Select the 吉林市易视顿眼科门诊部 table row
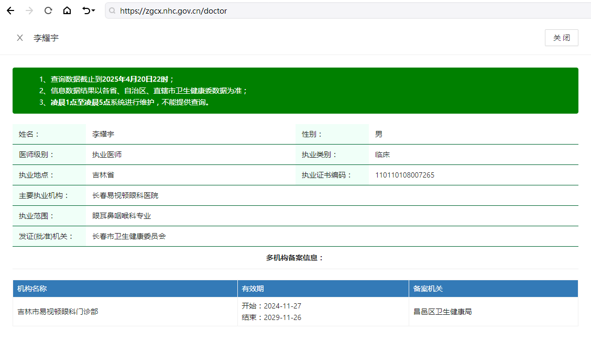The image size is (591, 364). click(x=295, y=312)
